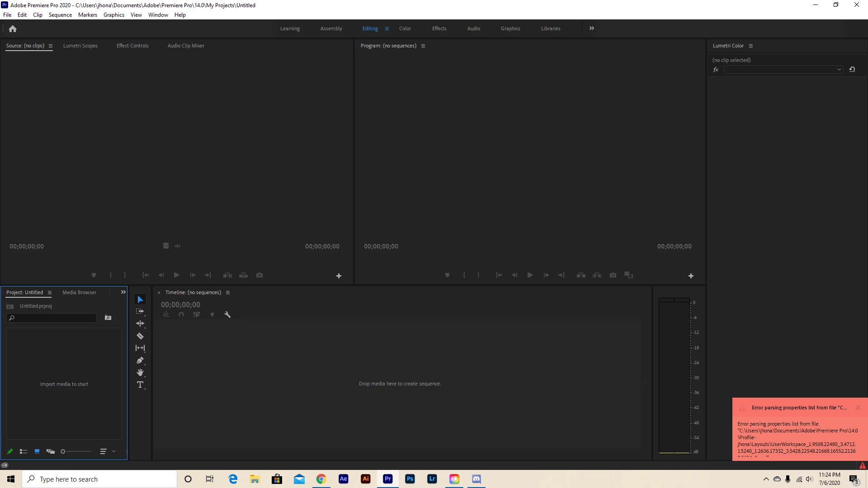The image size is (868, 488).
Task: Expand hidden workspaces with double chevron
Action: [592, 28]
